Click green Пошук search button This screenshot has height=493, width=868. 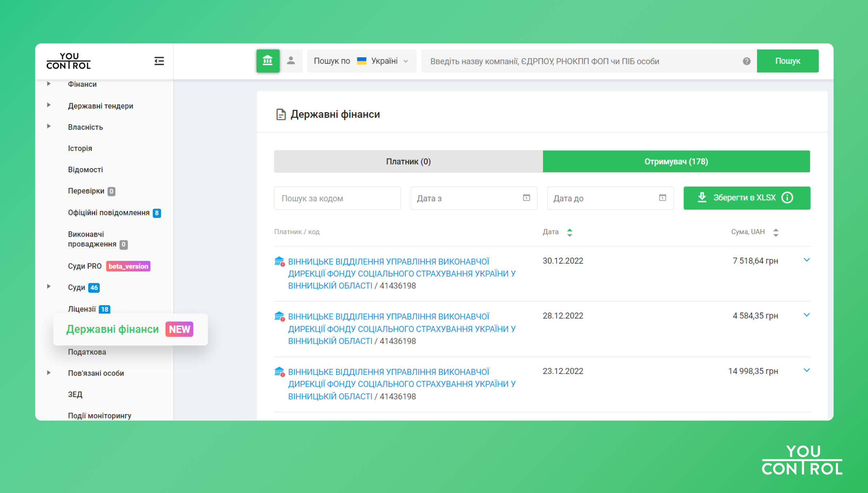click(788, 61)
